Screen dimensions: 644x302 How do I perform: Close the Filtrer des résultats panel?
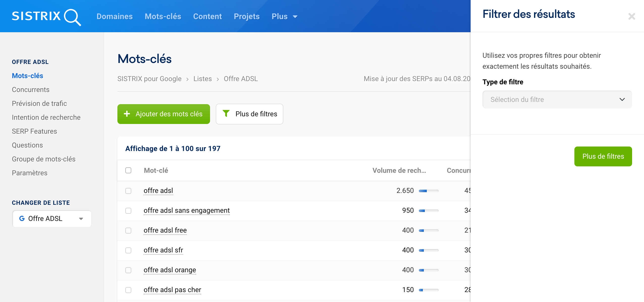[x=632, y=17]
